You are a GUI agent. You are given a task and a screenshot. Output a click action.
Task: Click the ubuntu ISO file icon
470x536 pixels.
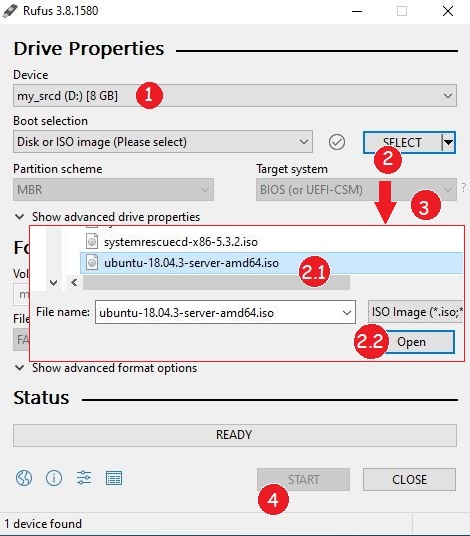tap(92, 263)
